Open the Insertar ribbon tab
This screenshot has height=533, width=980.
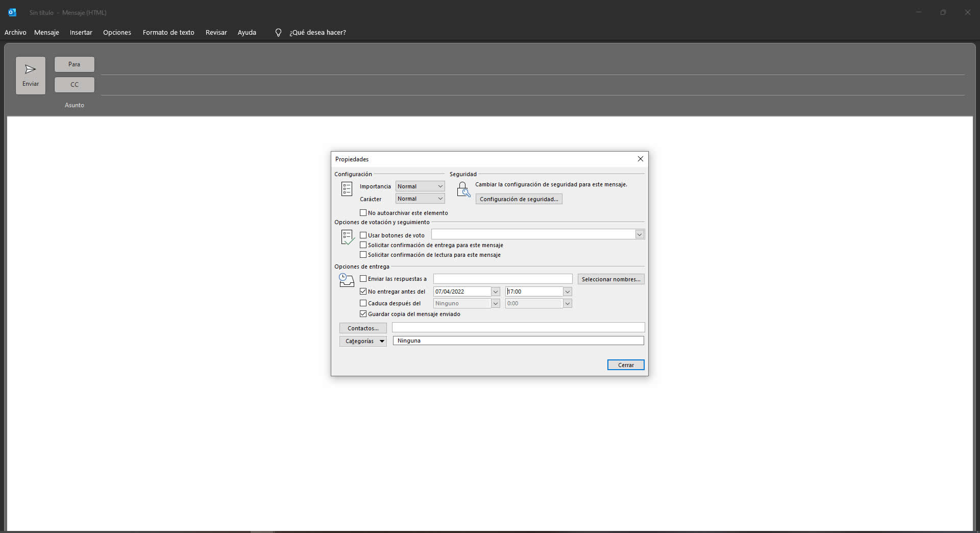81,33
